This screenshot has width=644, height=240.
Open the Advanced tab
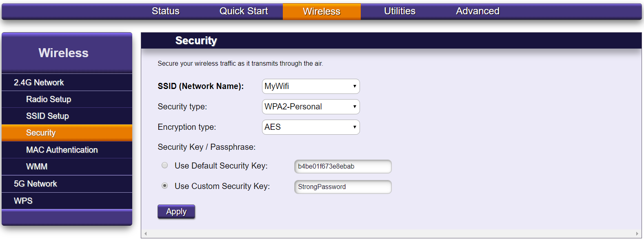(x=477, y=11)
